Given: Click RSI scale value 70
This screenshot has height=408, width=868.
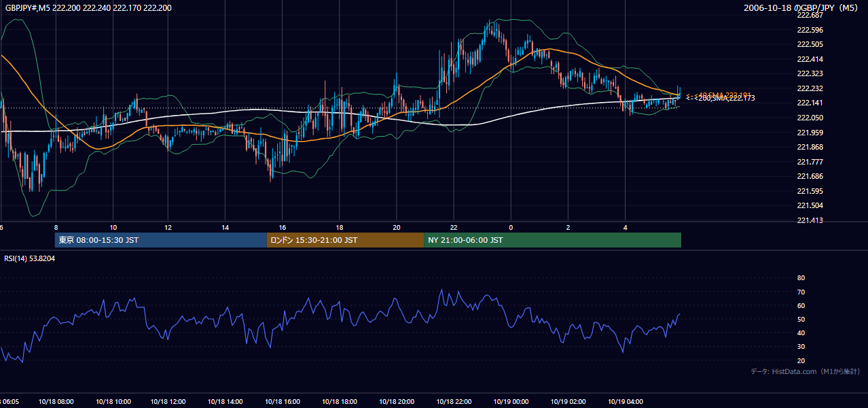Looking at the screenshot, I should click(x=801, y=292).
